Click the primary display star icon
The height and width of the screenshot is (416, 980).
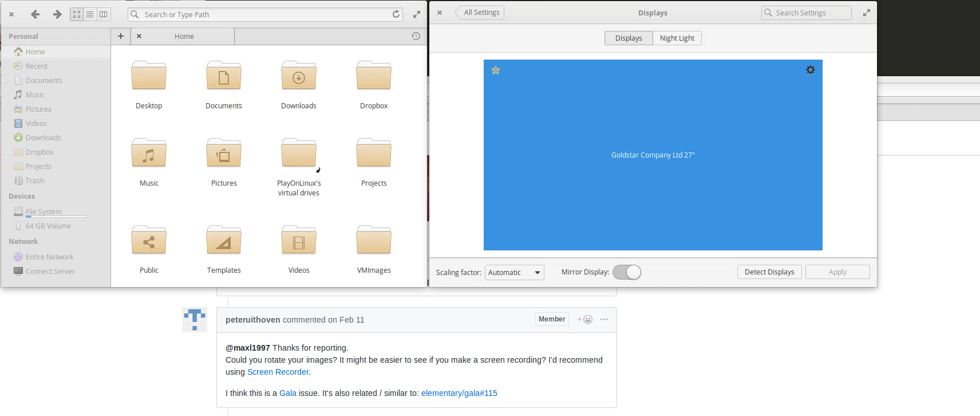(496, 70)
